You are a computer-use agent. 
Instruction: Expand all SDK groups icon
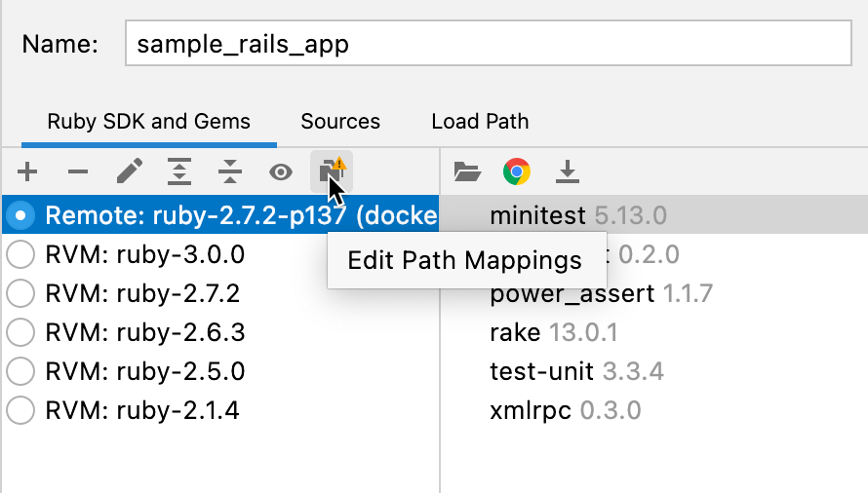point(179,171)
